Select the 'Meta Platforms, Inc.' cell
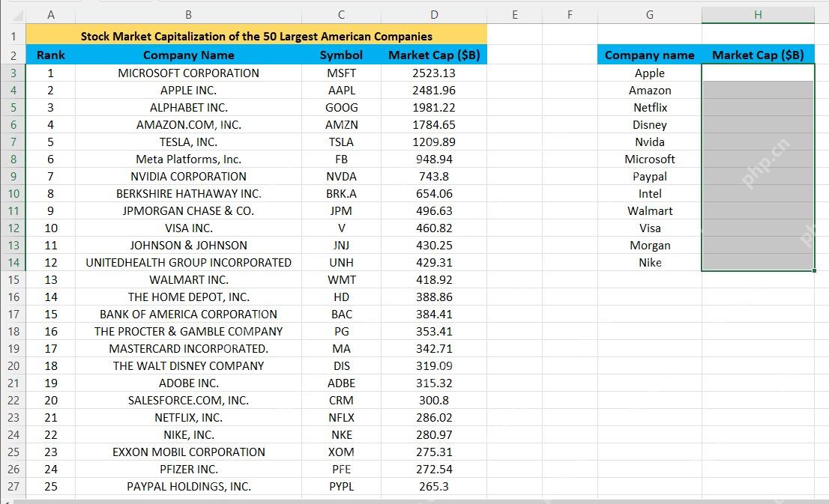Viewport: 829px width, 504px height. click(188, 160)
